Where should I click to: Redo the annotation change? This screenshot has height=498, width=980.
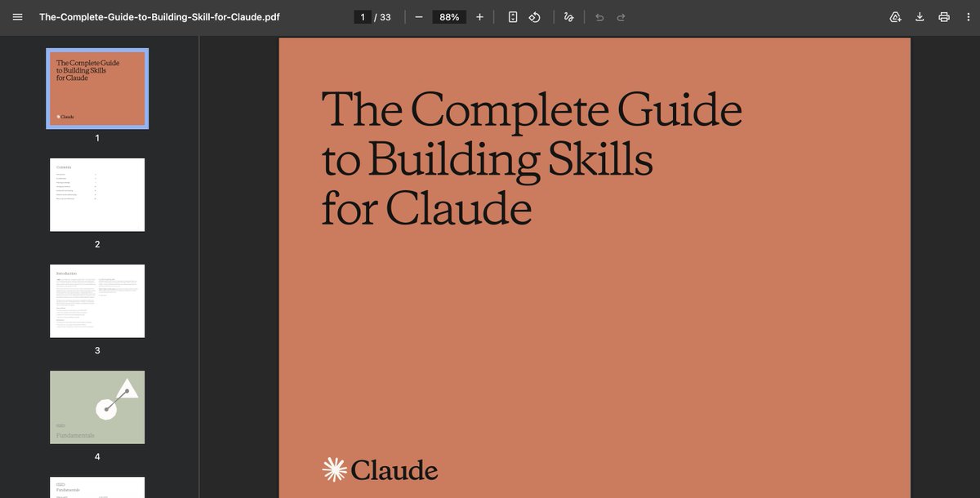pos(622,16)
